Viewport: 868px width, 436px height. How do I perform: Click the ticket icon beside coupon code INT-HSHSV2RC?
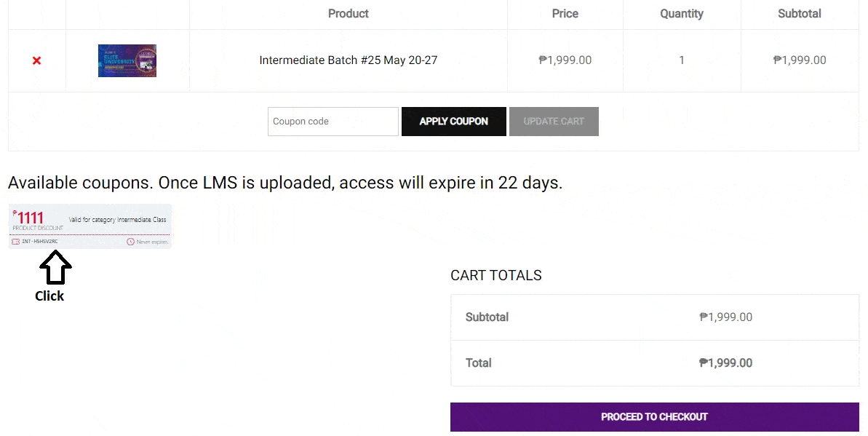(15, 242)
